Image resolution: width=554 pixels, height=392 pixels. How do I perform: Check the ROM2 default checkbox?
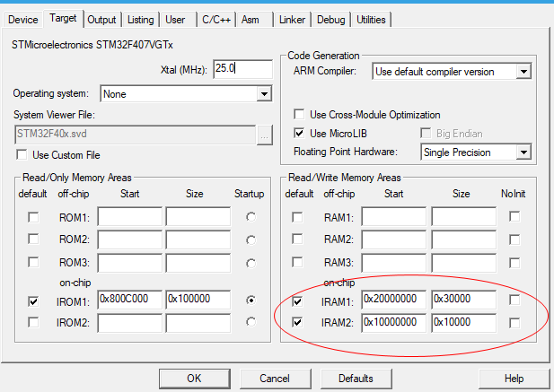(33, 239)
